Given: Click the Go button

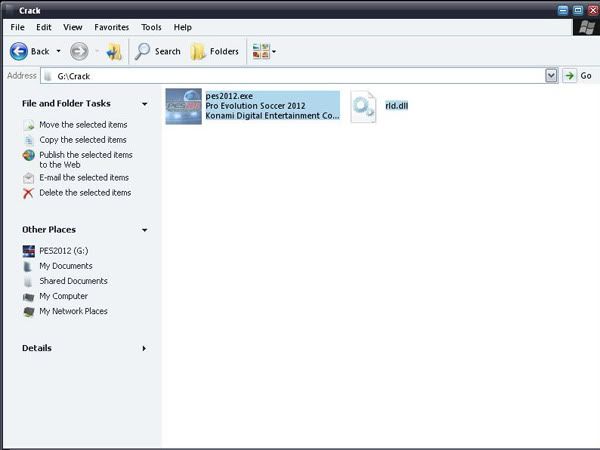Looking at the screenshot, I should click(578, 76).
